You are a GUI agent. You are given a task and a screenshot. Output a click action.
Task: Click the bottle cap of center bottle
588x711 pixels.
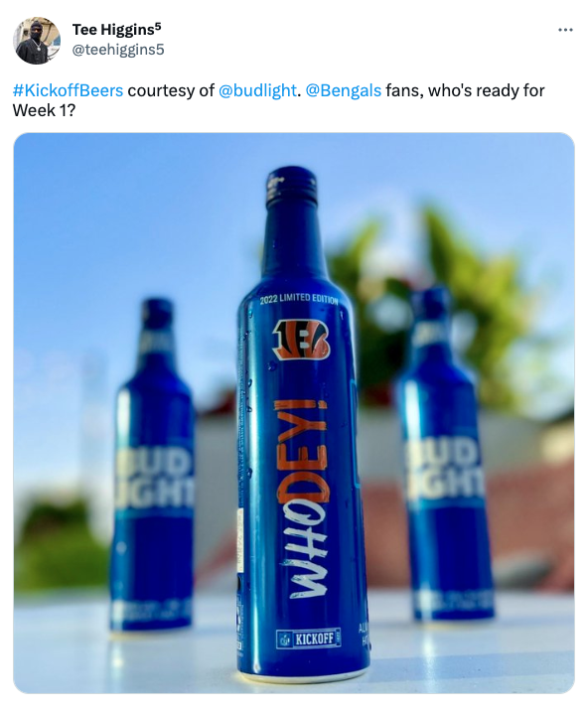click(291, 184)
